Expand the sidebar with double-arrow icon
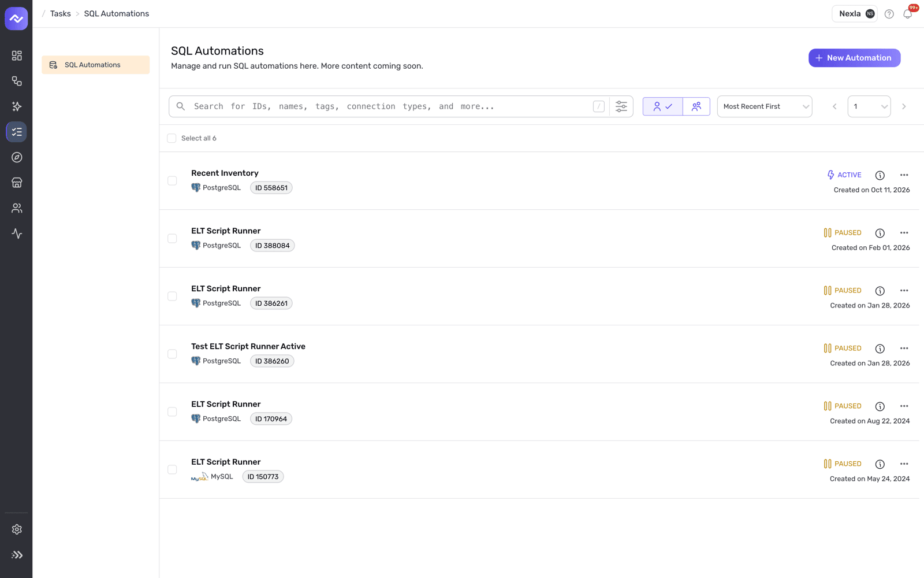 coord(17,555)
